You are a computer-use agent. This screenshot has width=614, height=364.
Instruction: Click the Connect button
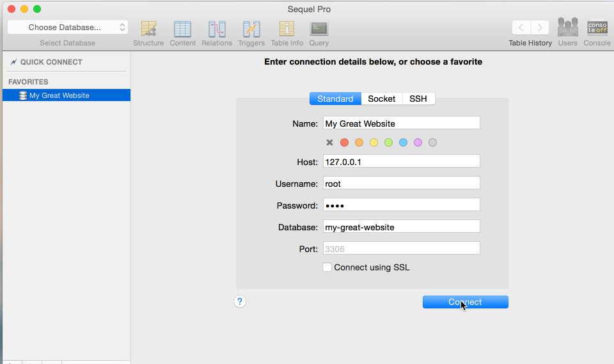tap(465, 302)
